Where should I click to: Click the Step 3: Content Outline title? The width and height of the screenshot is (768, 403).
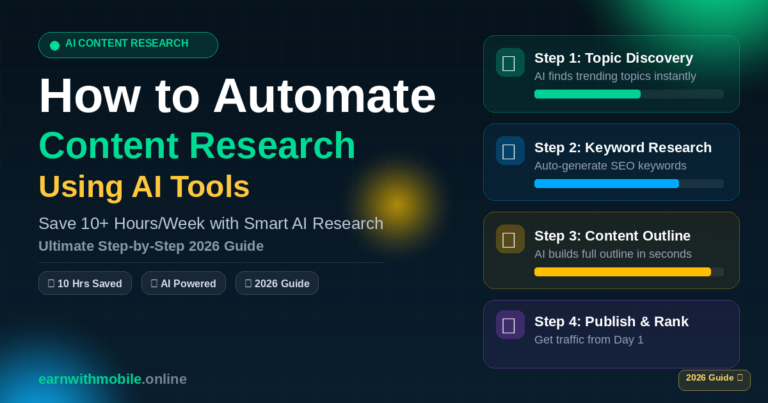click(x=612, y=236)
